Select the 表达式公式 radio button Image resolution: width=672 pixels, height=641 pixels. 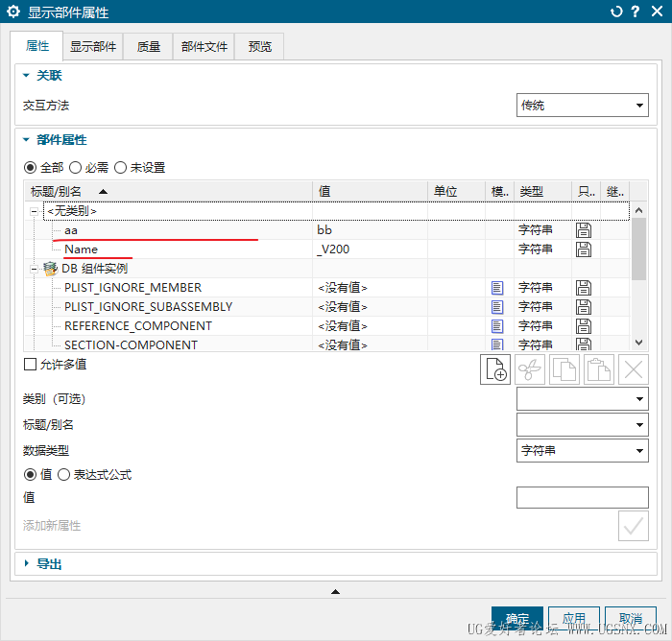tap(64, 475)
